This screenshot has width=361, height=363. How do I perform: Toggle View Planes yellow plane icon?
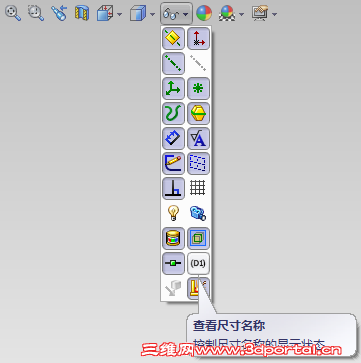tap(173, 39)
